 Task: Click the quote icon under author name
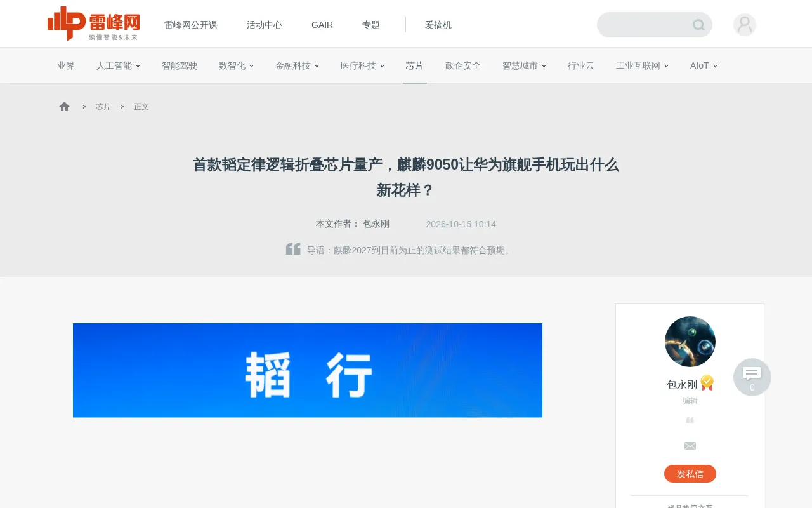coord(690,420)
